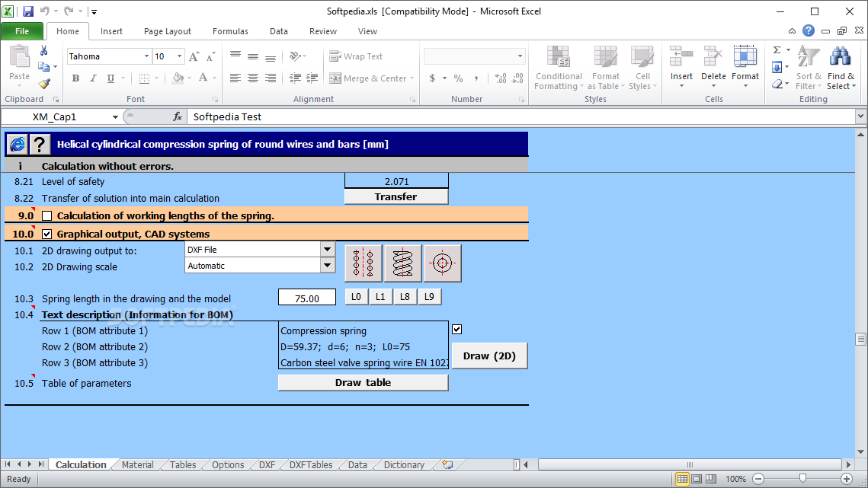Toggle Italic formatting
This screenshot has width=868, height=488.
tap(93, 78)
